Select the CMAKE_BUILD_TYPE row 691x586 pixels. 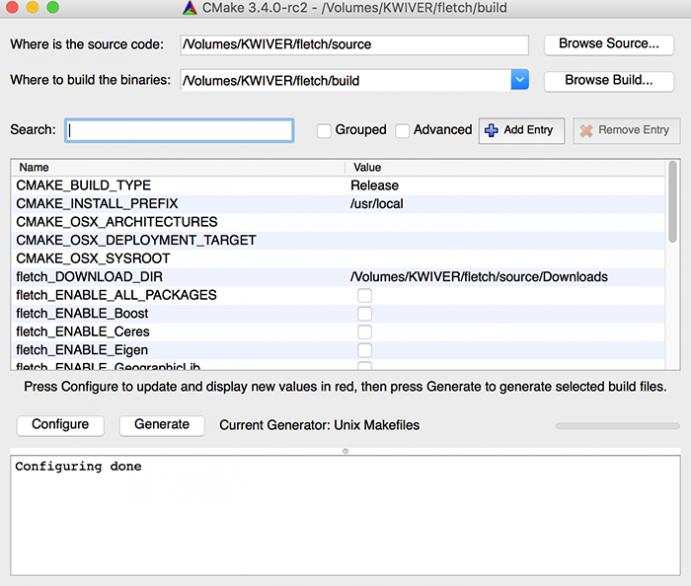[338, 185]
